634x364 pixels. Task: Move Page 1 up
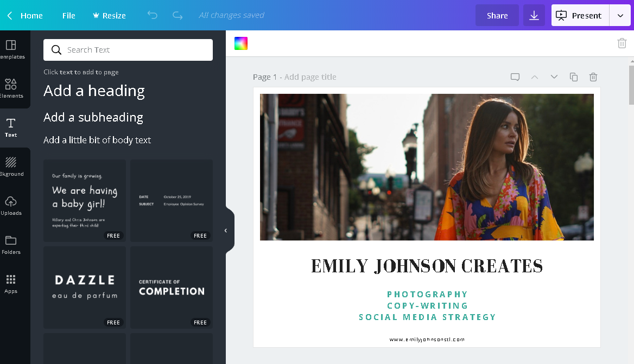(535, 76)
